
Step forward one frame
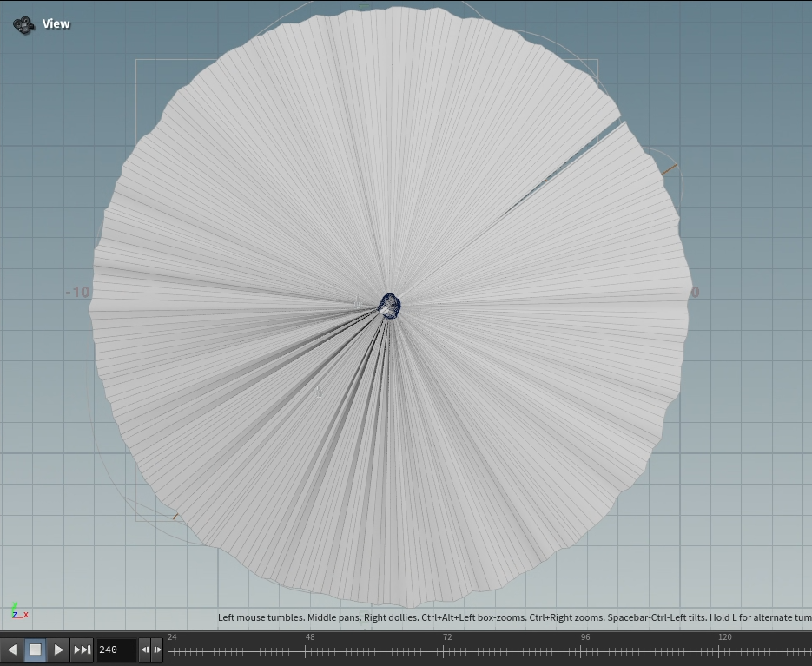pos(157,650)
